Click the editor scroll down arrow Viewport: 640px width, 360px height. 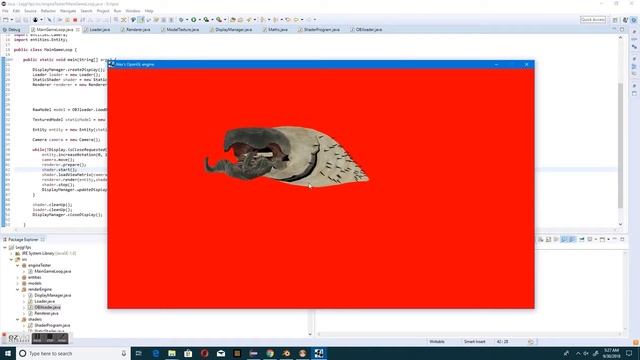620,224
